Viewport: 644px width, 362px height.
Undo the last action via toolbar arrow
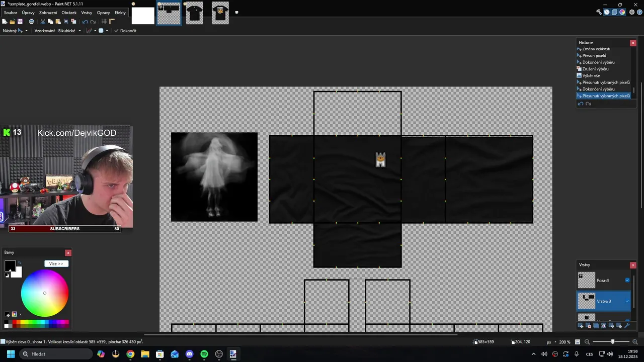coord(85,22)
